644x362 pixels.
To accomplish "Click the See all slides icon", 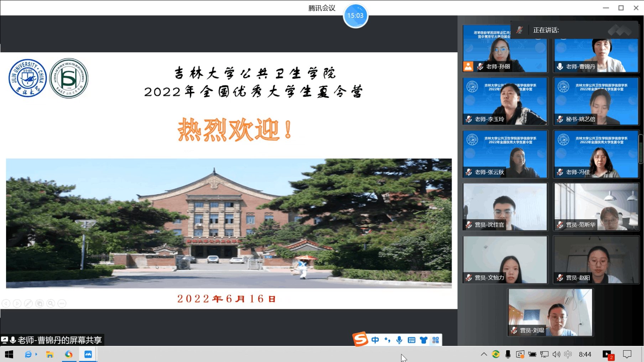I will 40,303.
